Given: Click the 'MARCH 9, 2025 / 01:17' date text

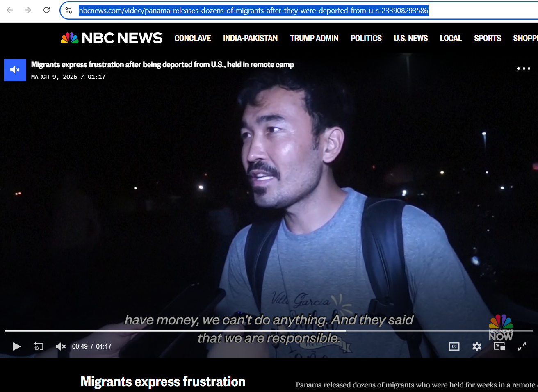Looking at the screenshot, I should pyautogui.click(x=68, y=77).
